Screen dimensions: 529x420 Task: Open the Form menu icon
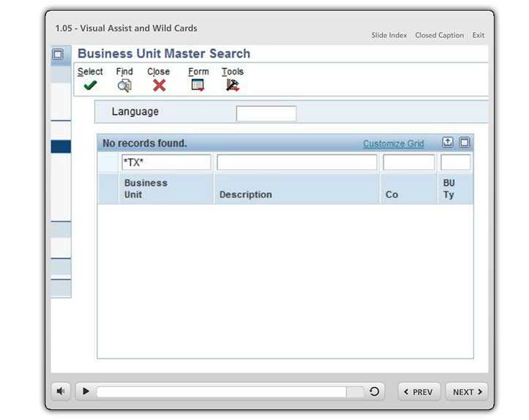pos(198,86)
